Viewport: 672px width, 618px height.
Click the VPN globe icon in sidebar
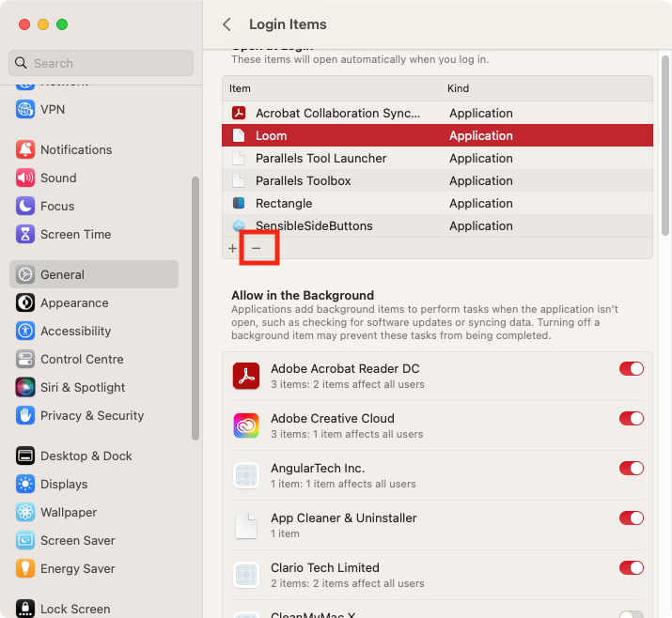tap(25, 109)
